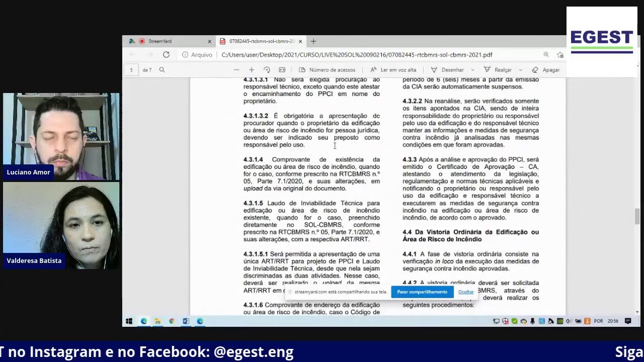Edit the PDF page number field
This screenshot has height=362, width=644.
[x=131, y=70]
